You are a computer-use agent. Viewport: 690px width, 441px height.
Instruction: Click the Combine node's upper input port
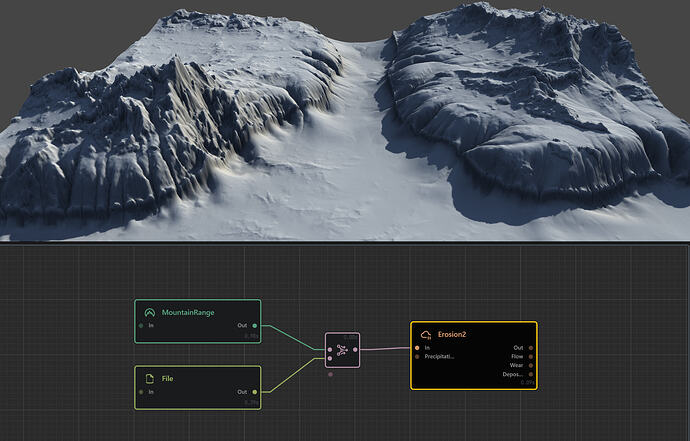coord(330,350)
